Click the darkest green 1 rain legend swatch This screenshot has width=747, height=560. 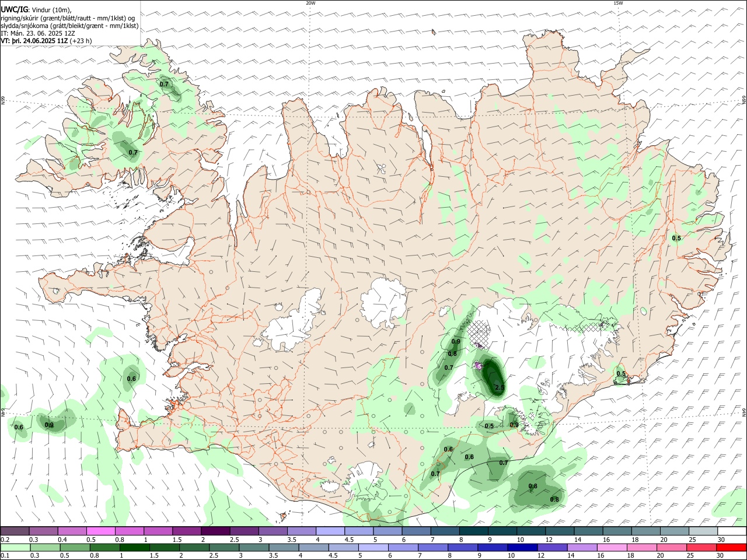[134, 547]
